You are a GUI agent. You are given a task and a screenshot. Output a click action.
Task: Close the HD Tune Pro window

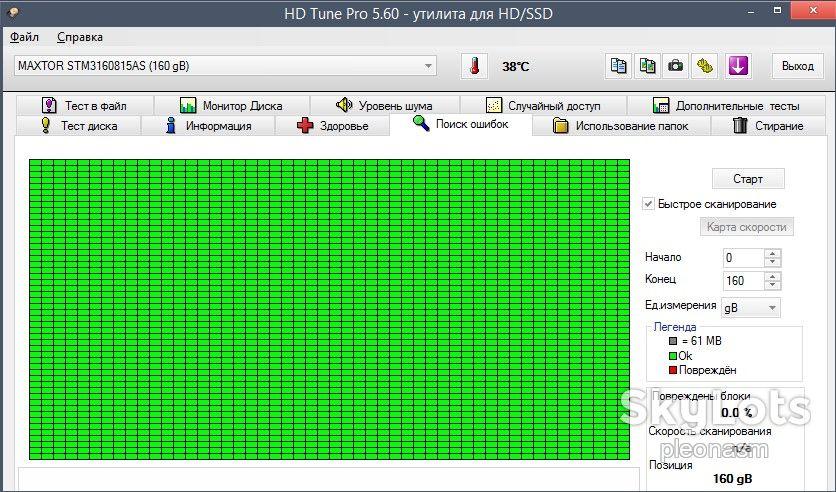pos(813,10)
